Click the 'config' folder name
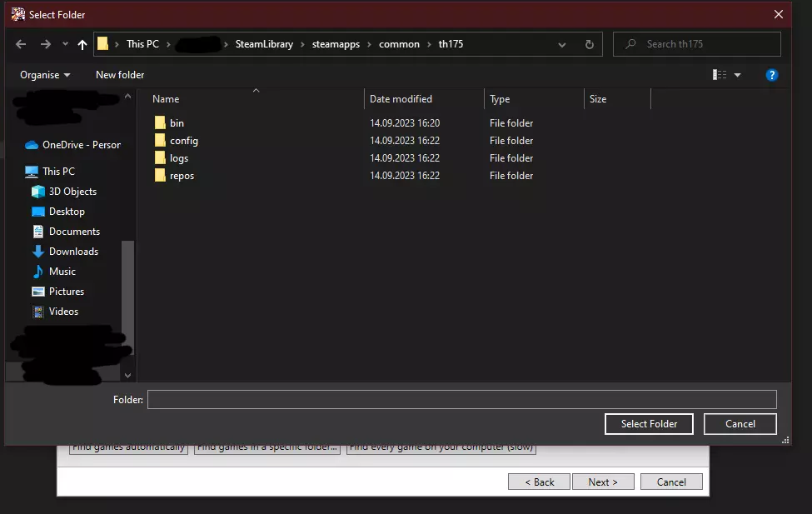The width and height of the screenshot is (812, 514). tap(184, 141)
